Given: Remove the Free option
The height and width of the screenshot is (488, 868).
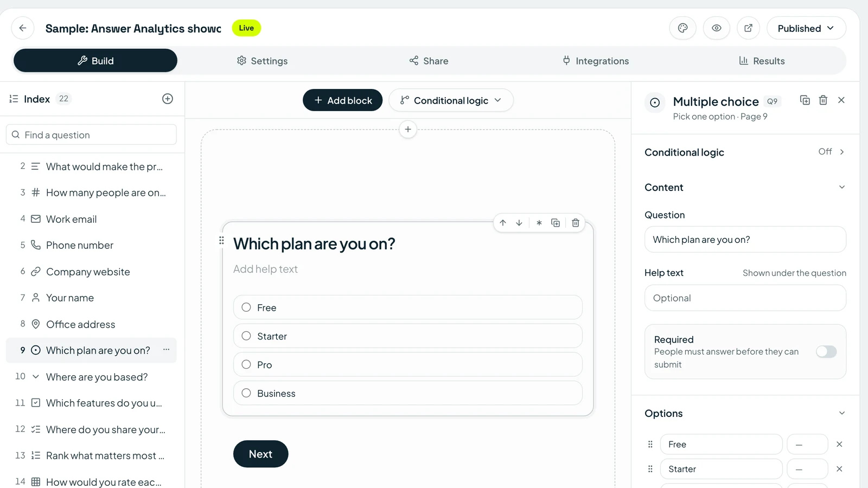Looking at the screenshot, I should pos(839,444).
